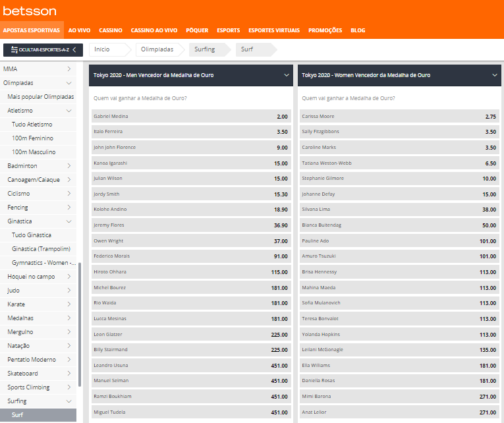The width and height of the screenshot is (504, 423).
Task: Collapse Men Vencedor da Medalha de Ouro panel
Action: 286,75
